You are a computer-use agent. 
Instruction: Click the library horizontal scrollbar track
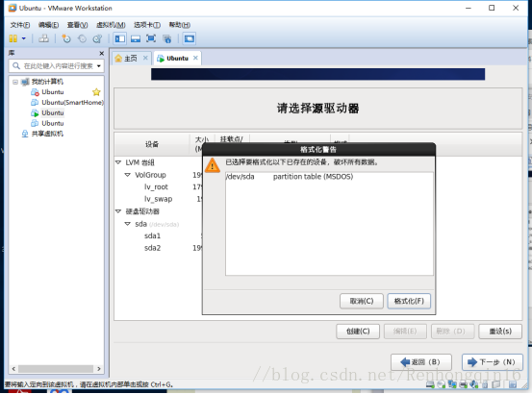(56, 369)
